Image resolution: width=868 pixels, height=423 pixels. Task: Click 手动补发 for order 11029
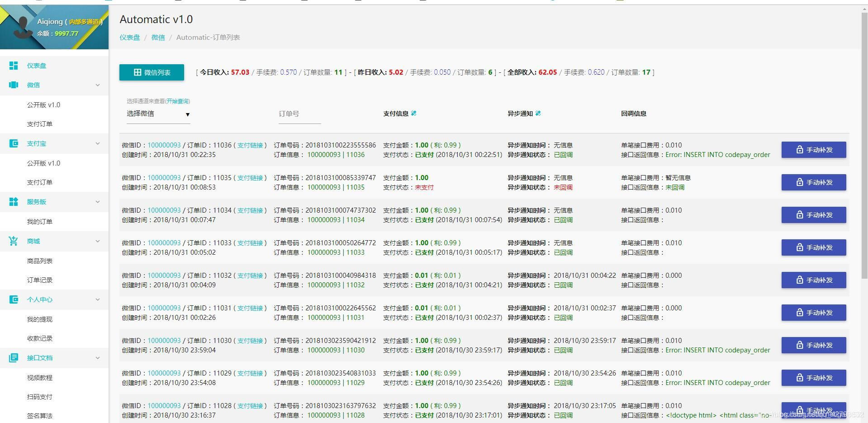(814, 378)
